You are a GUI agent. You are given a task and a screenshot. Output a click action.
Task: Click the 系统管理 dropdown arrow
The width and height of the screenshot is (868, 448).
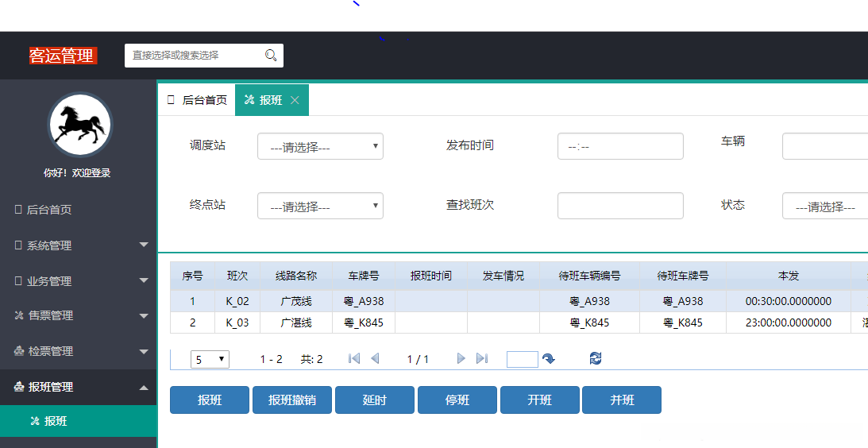pos(144,245)
